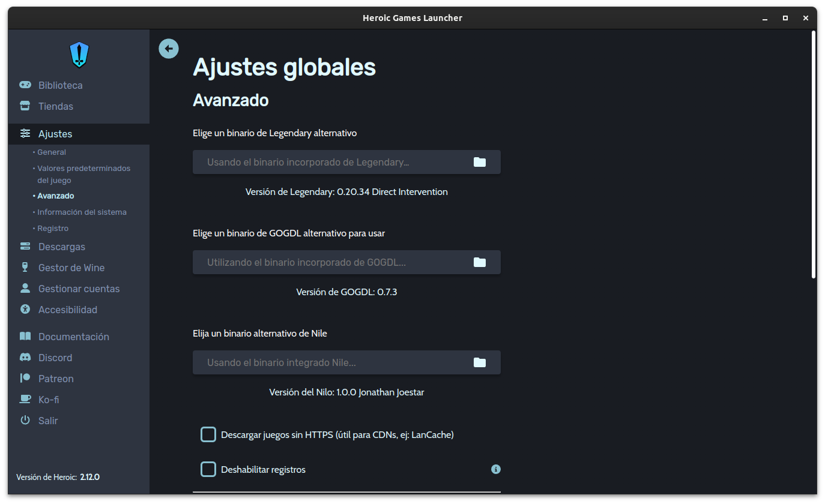Click info icon beside Deshabilitar registros
Image resolution: width=825 pixels, height=504 pixels.
coord(496,469)
